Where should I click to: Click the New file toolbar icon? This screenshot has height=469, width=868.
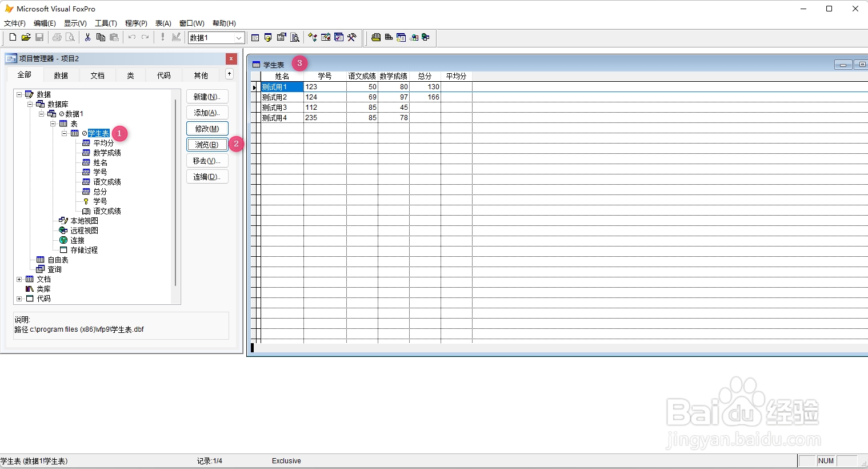(x=13, y=37)
